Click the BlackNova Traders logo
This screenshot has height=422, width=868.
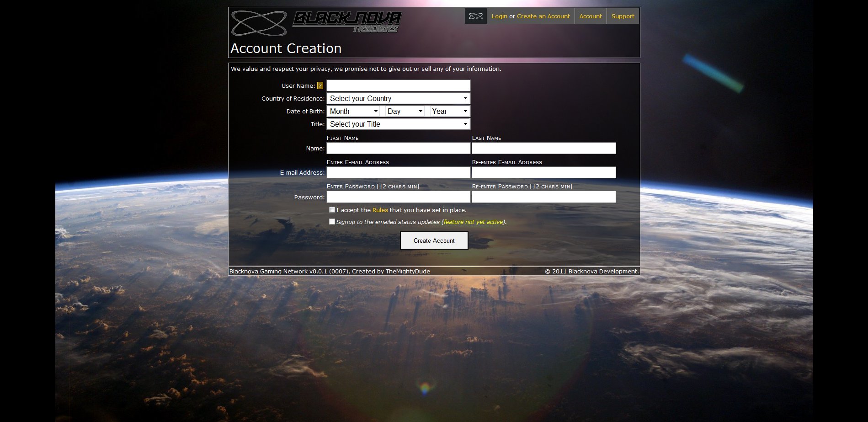pos(316,23)
